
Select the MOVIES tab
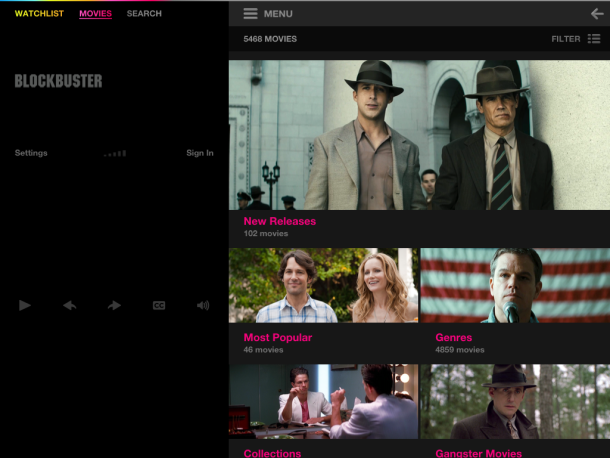95,14
